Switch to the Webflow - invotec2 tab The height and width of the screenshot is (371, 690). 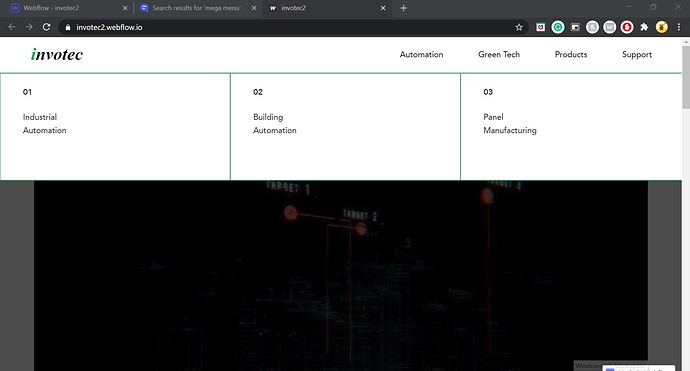66,8
